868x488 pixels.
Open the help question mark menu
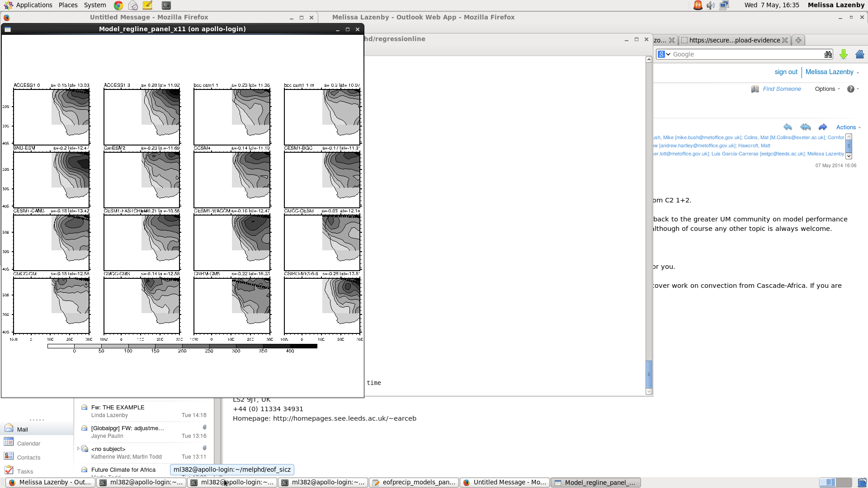tap(853, 89)
